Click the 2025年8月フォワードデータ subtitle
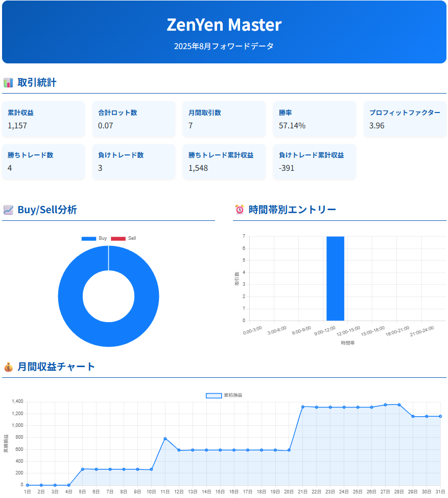 [224, 47]
